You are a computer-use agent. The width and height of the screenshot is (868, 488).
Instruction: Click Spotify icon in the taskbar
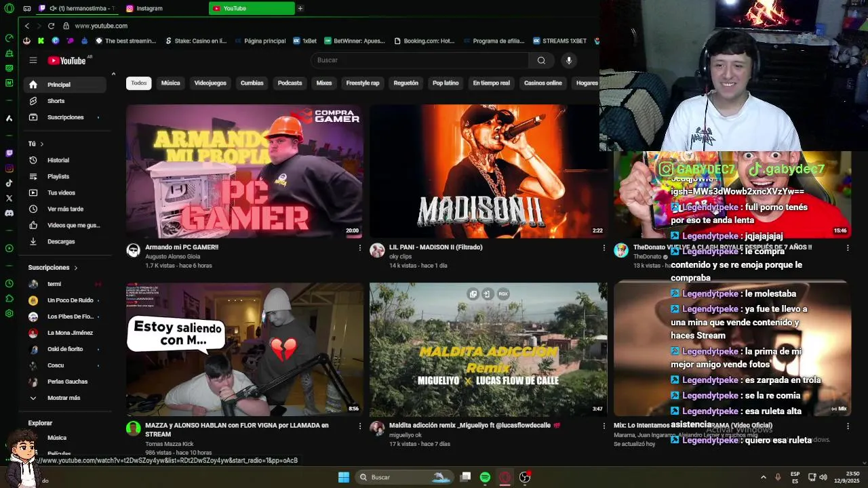click(485, 477)
